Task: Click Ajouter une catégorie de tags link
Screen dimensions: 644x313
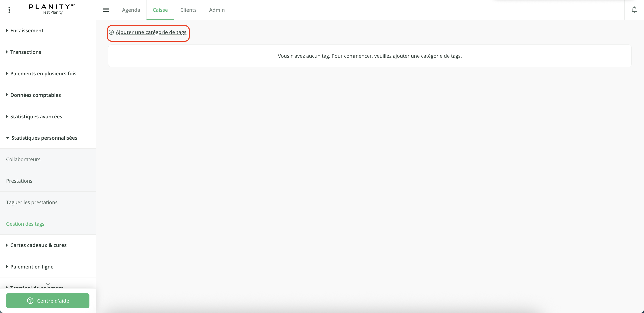Action: (151, 32)
